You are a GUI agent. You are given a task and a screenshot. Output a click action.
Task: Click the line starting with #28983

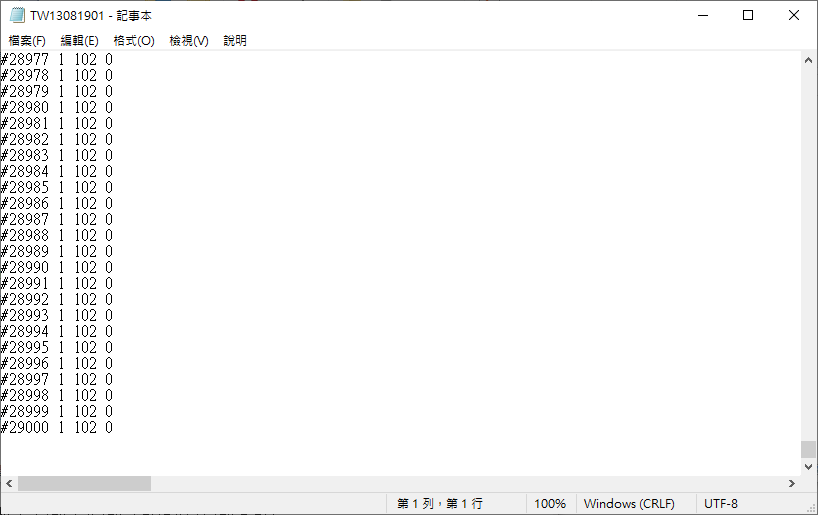point(56,155)
